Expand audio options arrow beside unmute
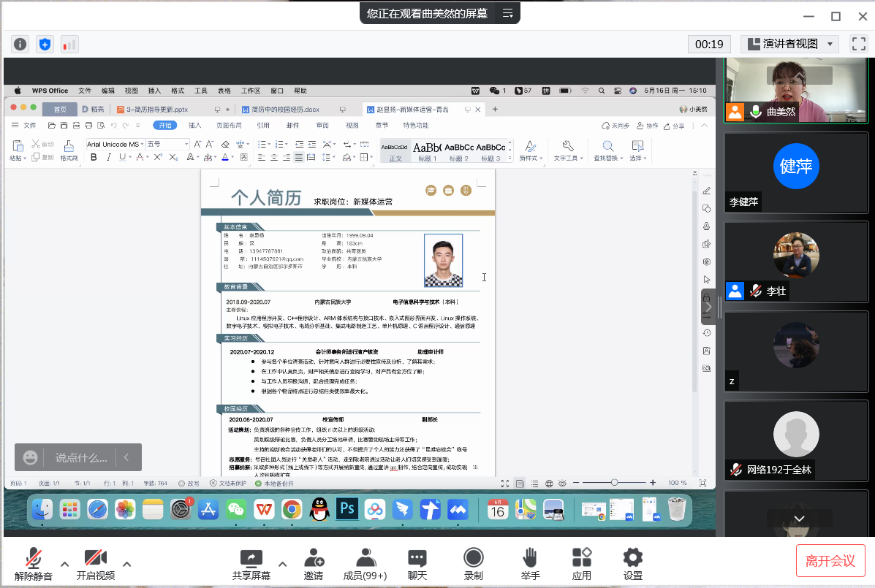 pos(64,564)
